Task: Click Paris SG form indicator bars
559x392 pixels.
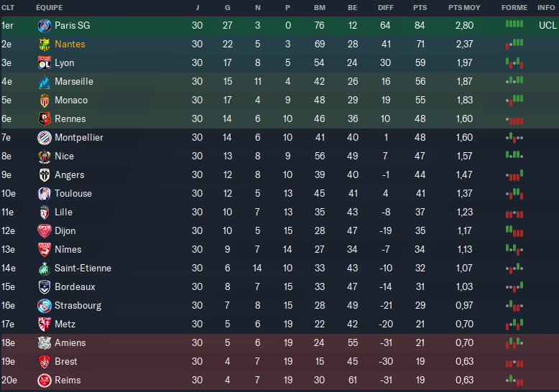Action: coord(514,24)
